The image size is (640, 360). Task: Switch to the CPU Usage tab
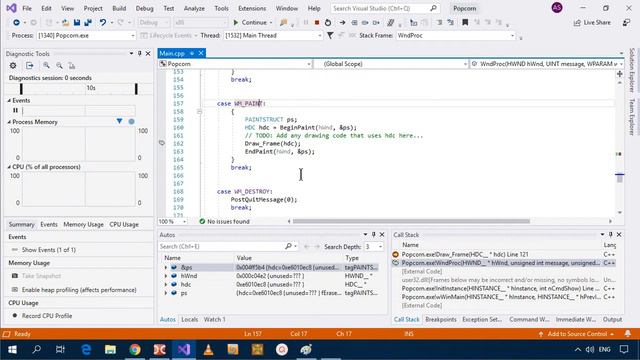(124, 224)
